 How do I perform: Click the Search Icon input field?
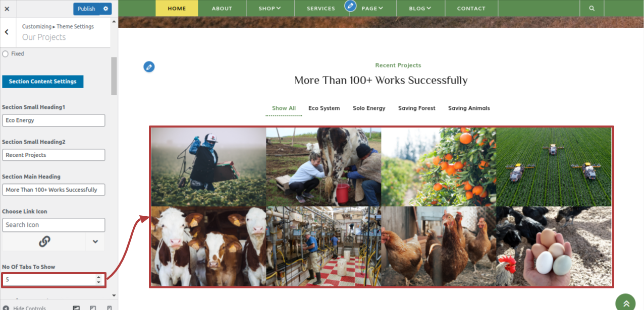53,225
